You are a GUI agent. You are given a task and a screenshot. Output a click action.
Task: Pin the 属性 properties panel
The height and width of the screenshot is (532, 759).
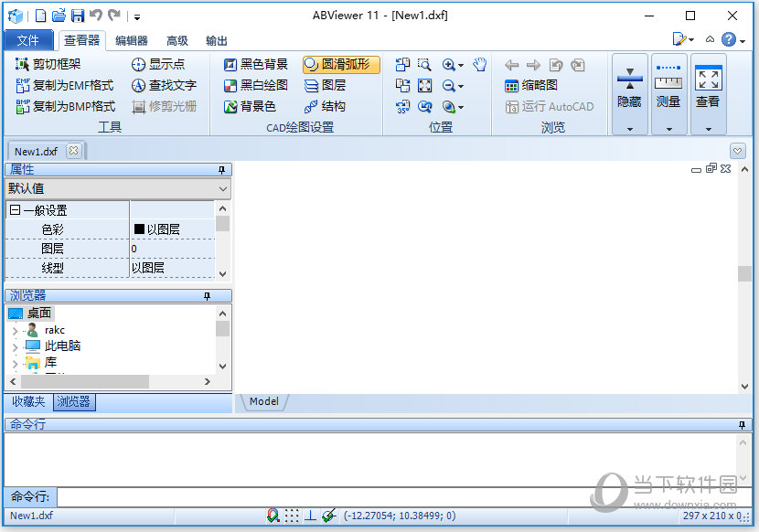click(221, 170)
